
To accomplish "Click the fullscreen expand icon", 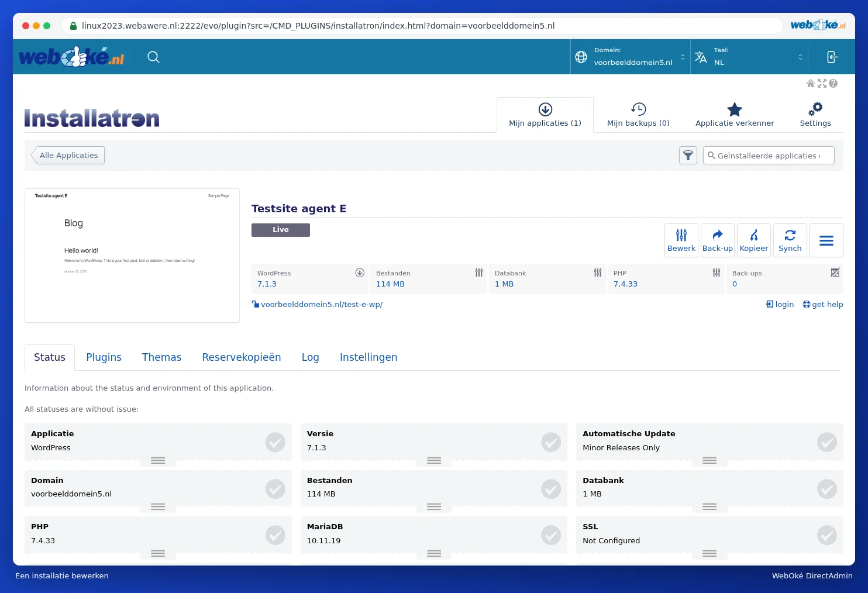I will click(822, 84).
